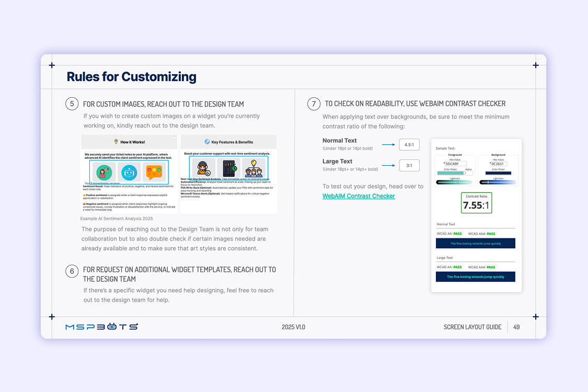Click the lightbulb icon beside How it Works!
Viewport: 588px width, 392px height.
(x=116, y=142)
